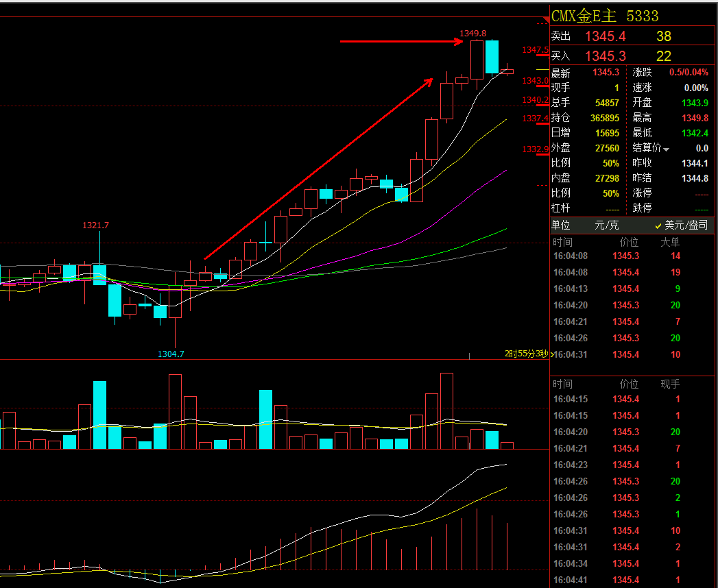
Task: Click the 昨结 price 1344.8
Action: click(x=695, y=178)
